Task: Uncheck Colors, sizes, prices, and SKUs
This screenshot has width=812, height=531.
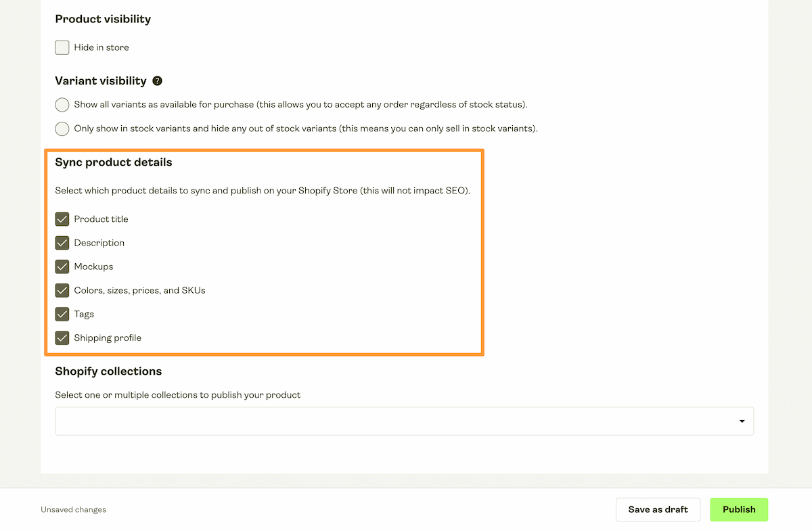Action: (62, 290)
